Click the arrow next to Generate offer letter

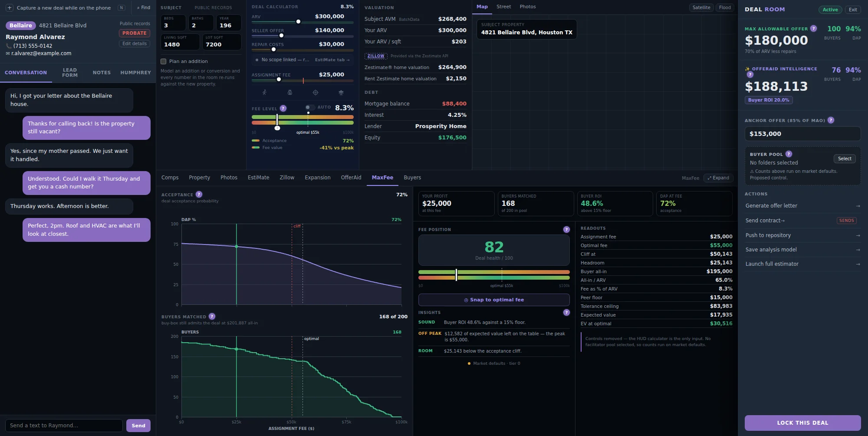click(x=858, y=206)
